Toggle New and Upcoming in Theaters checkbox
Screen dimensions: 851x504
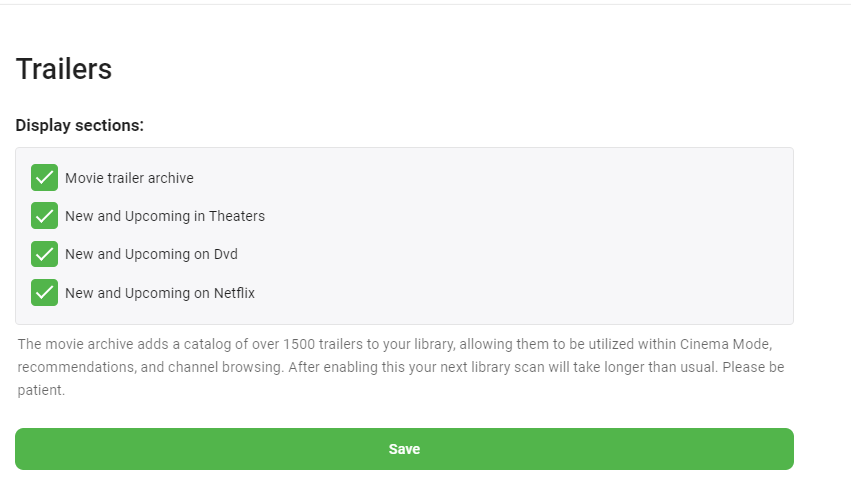[x=44, y=216]
